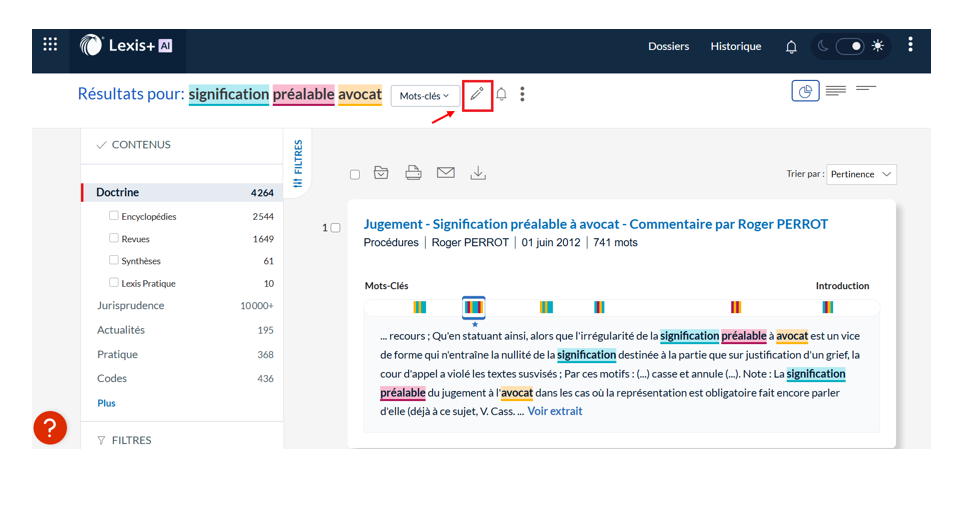Viewport: 958px width, 528px height.
Task: Toggle dark/light mode switch
Action: 849,46
